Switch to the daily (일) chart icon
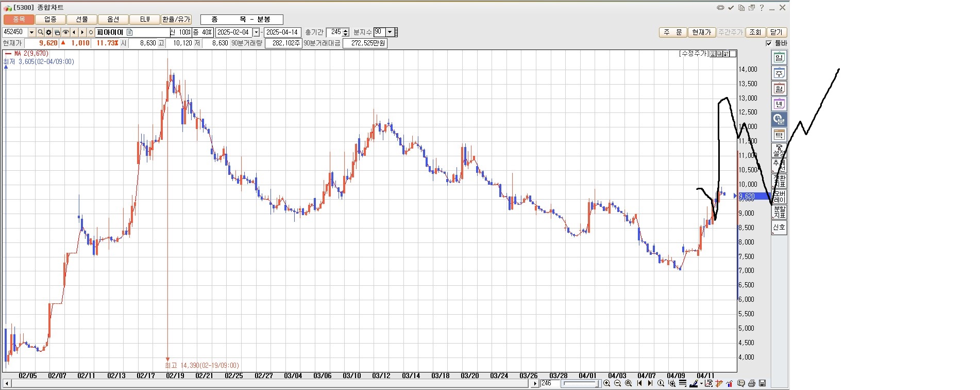Screen dimensions: 980x390 click(779, 58)
